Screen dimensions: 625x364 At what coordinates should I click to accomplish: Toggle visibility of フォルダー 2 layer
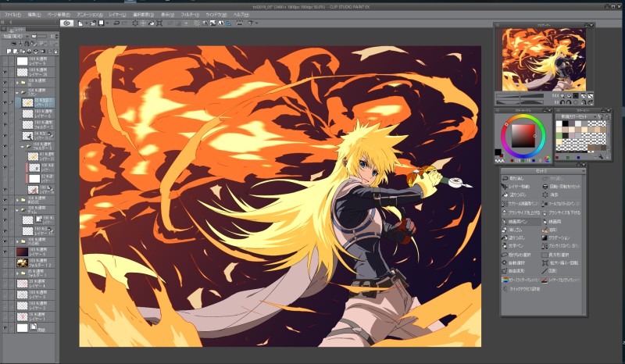tap(5, 124)
